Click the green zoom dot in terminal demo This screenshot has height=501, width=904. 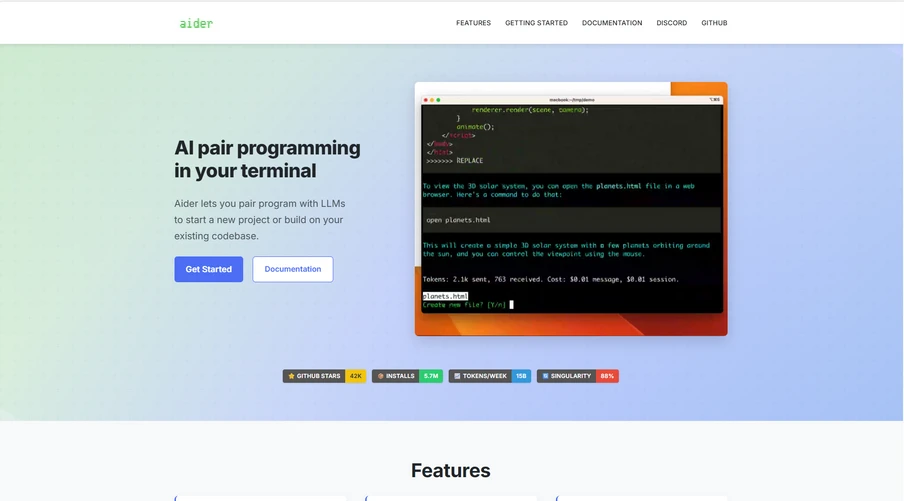pos(438,100)
